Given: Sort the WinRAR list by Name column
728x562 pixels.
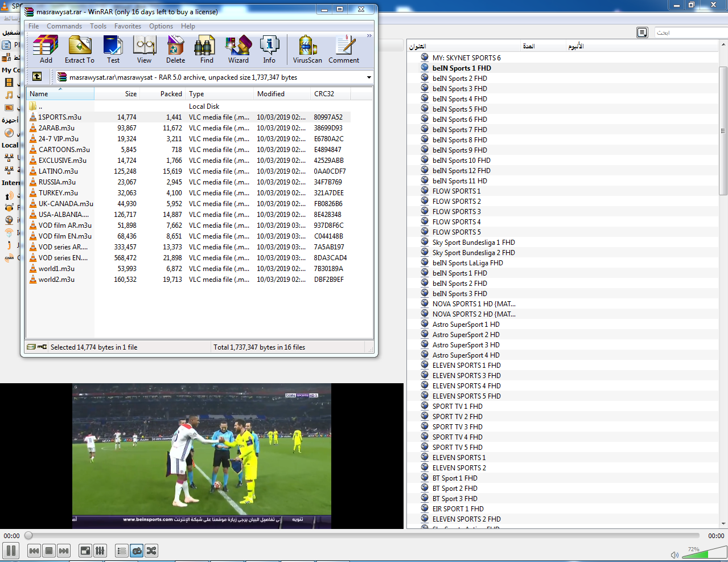Looking at the screenshot, I should tap(60, 94).
